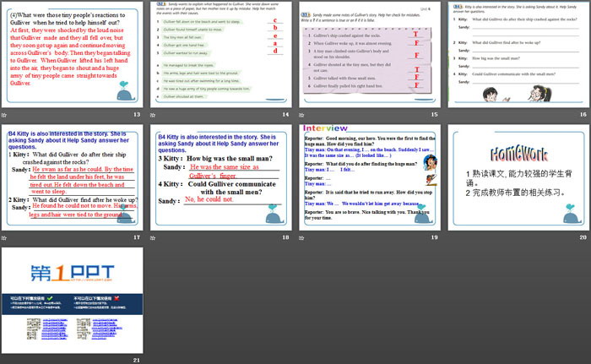Select slide 16 with Kitty and Sandy cartoon
Screen dimensions: 591x364
pos(518,55)
